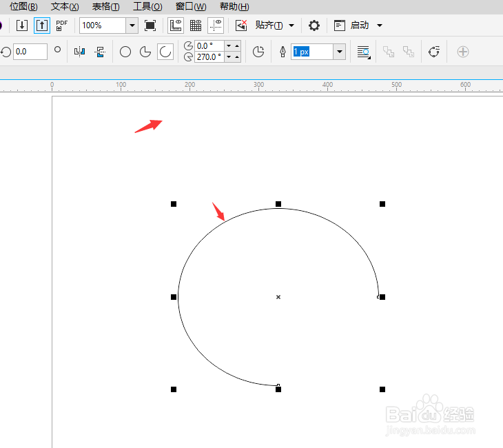Viewport: 503px width, 448px height.
Task: Increase the end angle with up stepper
Action: click(x=237, y=57)
